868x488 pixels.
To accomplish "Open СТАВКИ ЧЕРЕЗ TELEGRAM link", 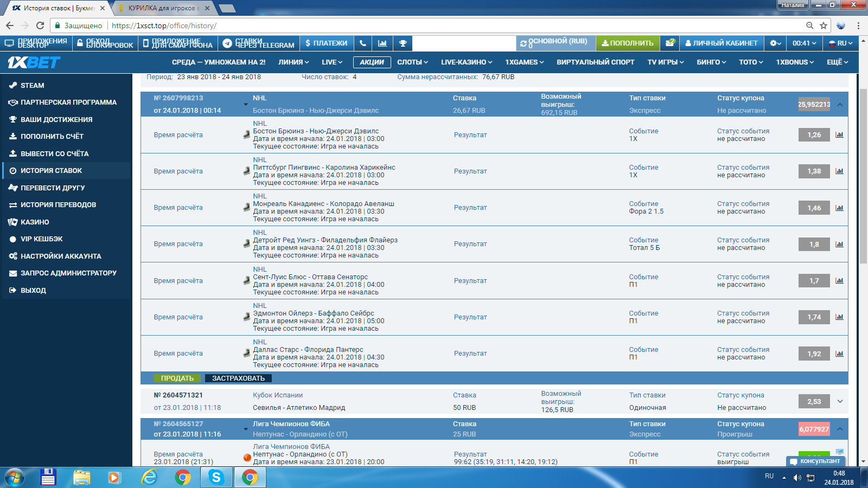I will tap(259, 43).
